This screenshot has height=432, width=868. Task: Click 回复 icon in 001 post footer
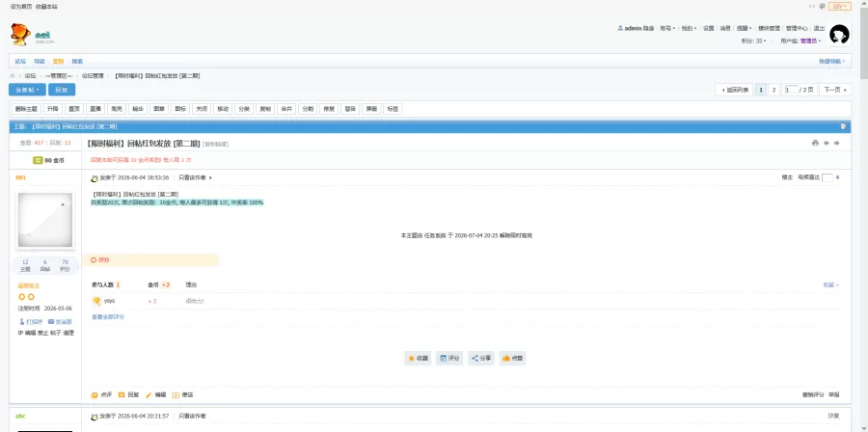click(122, 395)
